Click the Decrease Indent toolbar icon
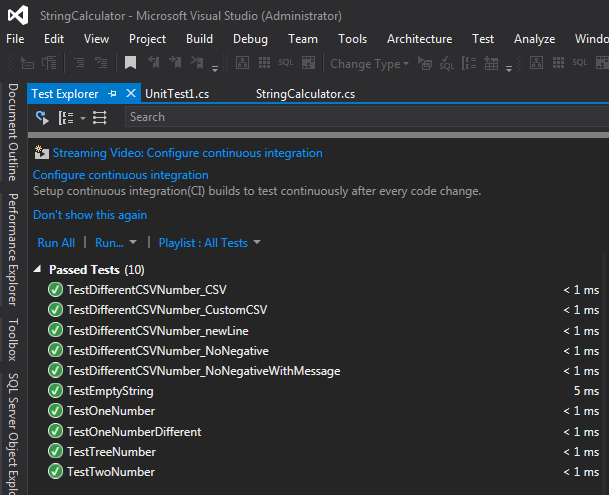The height and width of the screenshot is (495, 609). click(x=79, y=63)
